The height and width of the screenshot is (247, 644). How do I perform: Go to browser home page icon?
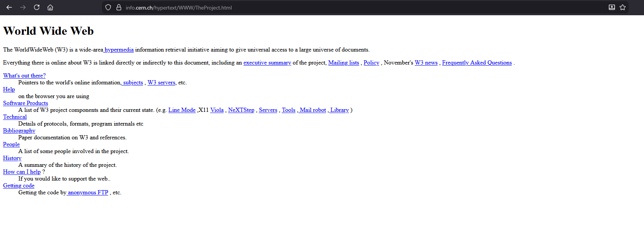[x=50, y=7]
